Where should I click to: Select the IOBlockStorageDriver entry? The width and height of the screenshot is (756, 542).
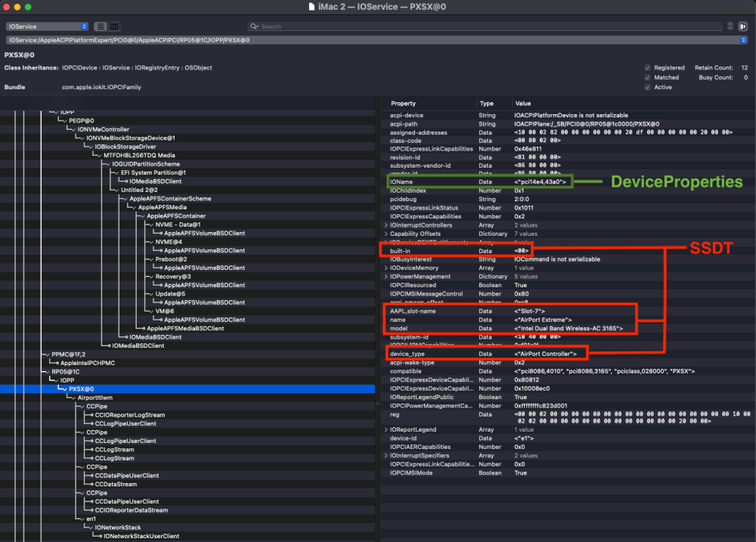125,147
